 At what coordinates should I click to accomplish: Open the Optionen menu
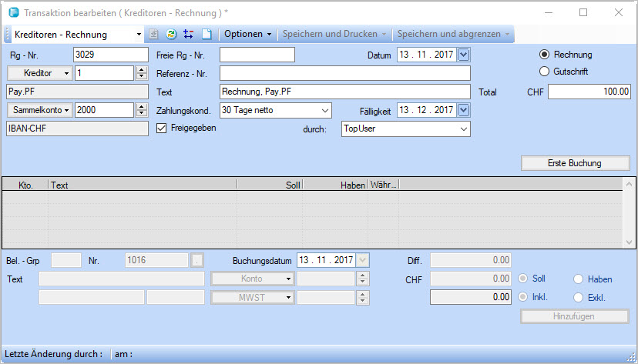247,35
